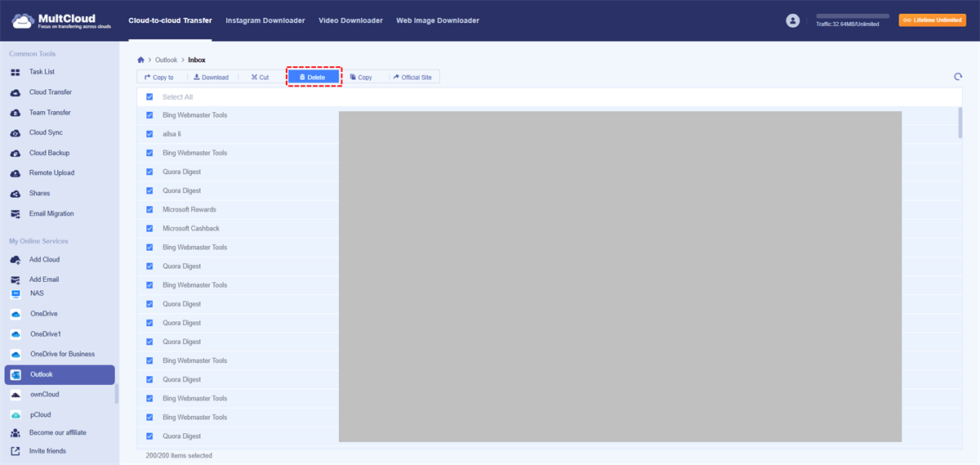Open the user account avatar icon
The image size is (980, 465).
(793, 20)
